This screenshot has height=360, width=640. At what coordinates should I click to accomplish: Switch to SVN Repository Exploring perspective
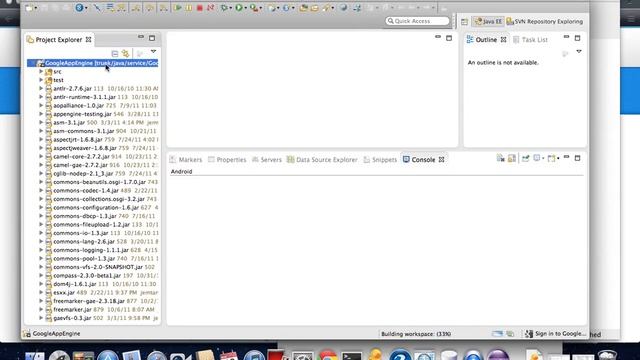point(544,22)
